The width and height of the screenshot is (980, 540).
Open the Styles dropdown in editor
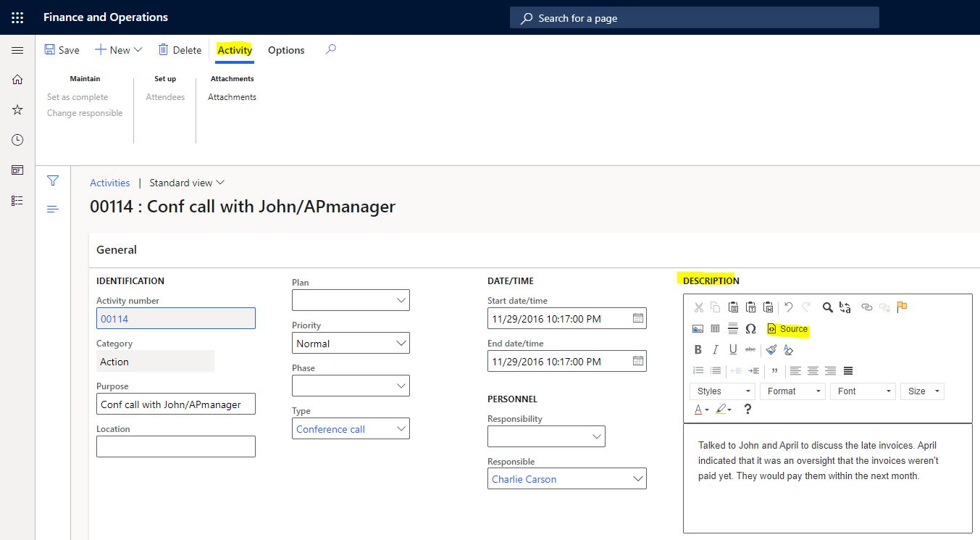[722, 391]
